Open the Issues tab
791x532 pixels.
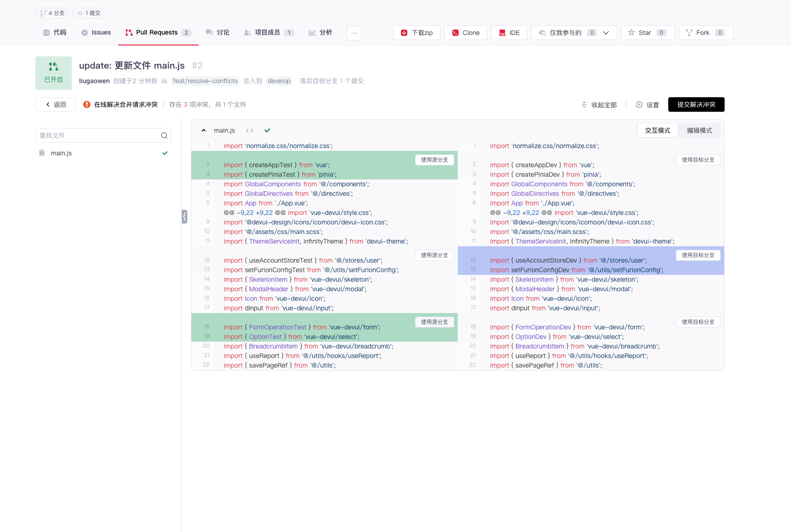96,33
